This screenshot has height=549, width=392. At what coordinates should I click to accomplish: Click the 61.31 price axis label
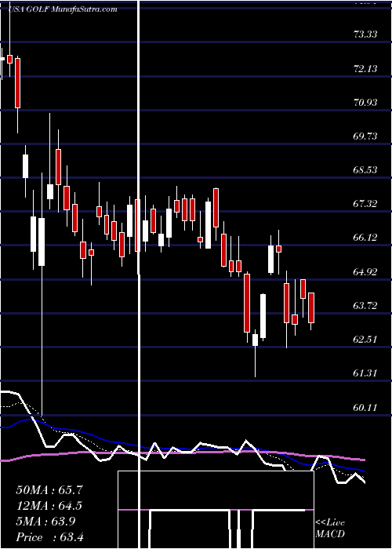365,373
